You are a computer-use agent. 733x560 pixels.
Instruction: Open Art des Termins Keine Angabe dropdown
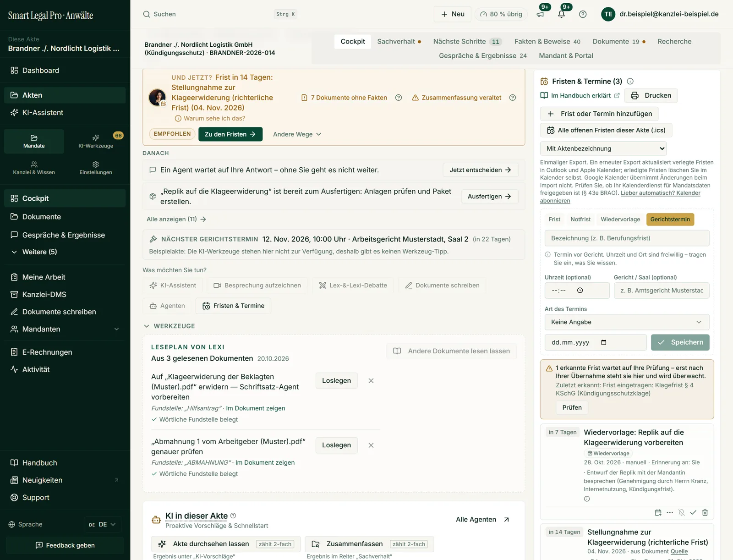coord(627,322)
